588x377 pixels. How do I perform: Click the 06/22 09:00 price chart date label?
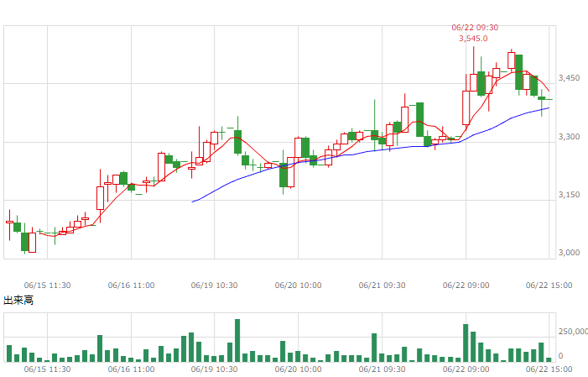pyautogui.click(x=466, y=285)
